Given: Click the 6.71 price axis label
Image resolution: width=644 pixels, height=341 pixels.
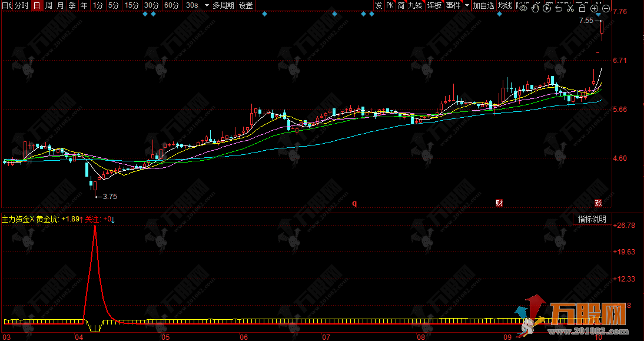Looking at the screenshot, I should 620,61.
